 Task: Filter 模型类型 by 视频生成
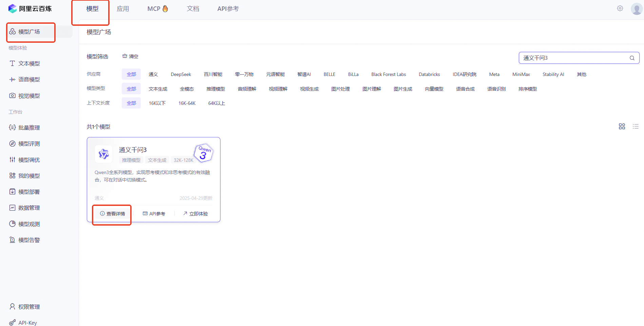309,89
